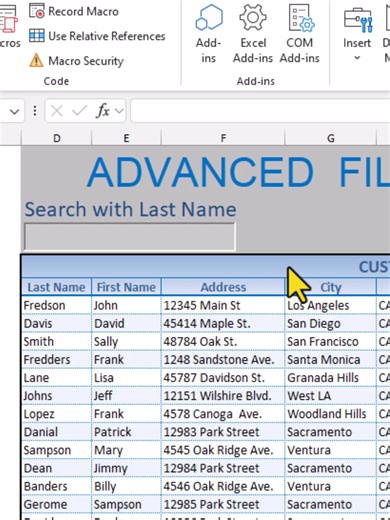Select first name cell John
This screenshot has height=520, width=390.
coord(126,305)
